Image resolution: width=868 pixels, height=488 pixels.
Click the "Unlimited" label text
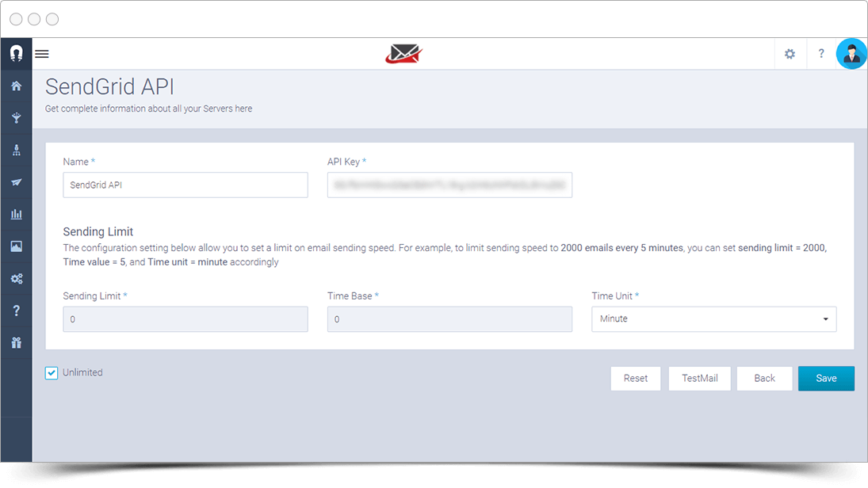point(82,372)
